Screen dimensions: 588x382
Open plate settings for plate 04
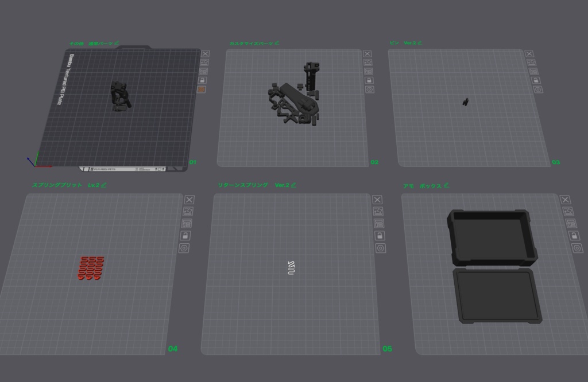184,248
